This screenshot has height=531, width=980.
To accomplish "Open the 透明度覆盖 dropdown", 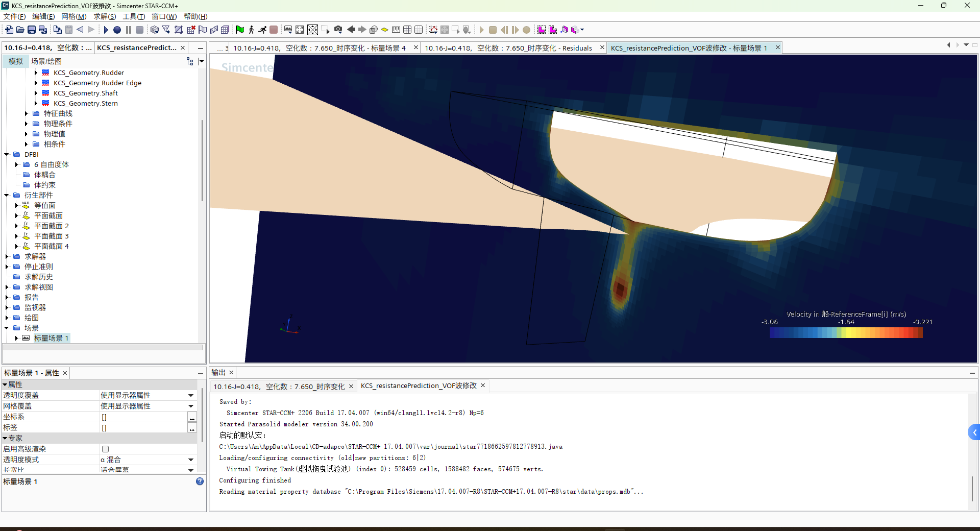I will point(191,395).
